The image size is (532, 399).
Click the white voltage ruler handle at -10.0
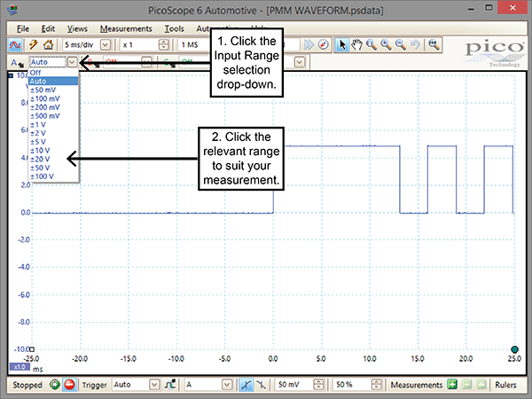[32, 349]
